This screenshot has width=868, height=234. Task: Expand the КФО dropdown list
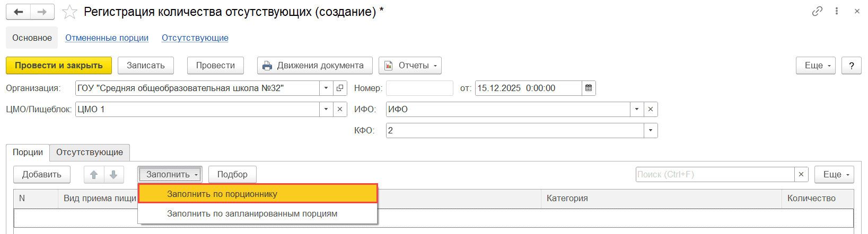click(651, 130)
